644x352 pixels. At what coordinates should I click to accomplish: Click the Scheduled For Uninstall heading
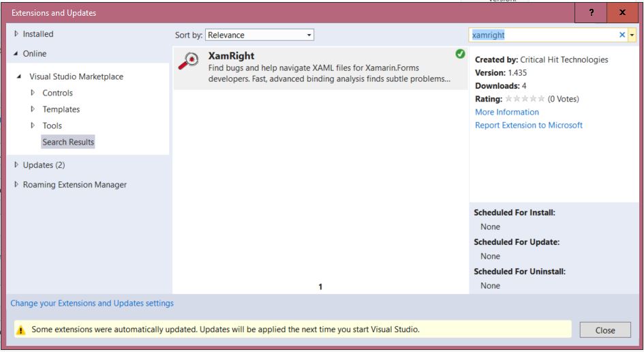pos(519,272)
